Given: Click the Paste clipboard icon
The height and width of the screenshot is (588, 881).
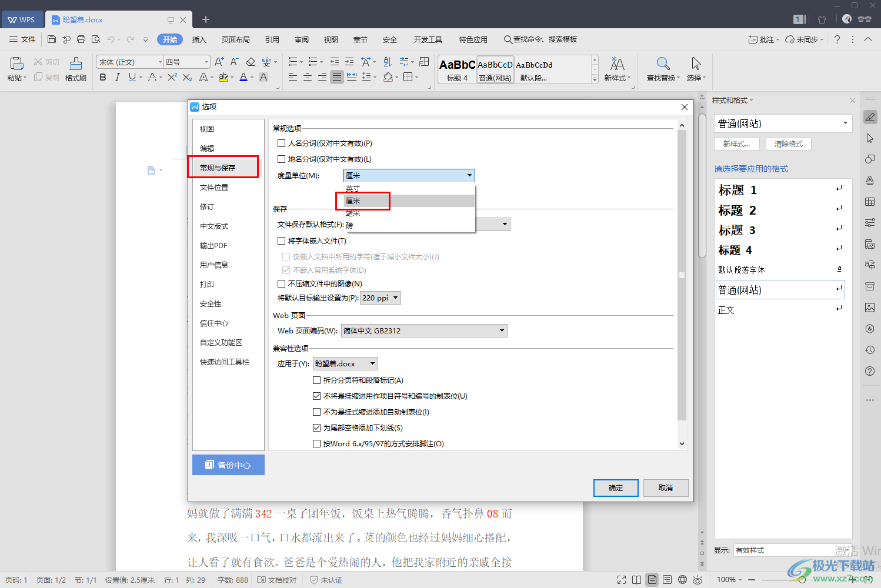Looking at the screenshot, I should (x=17, y=64).
